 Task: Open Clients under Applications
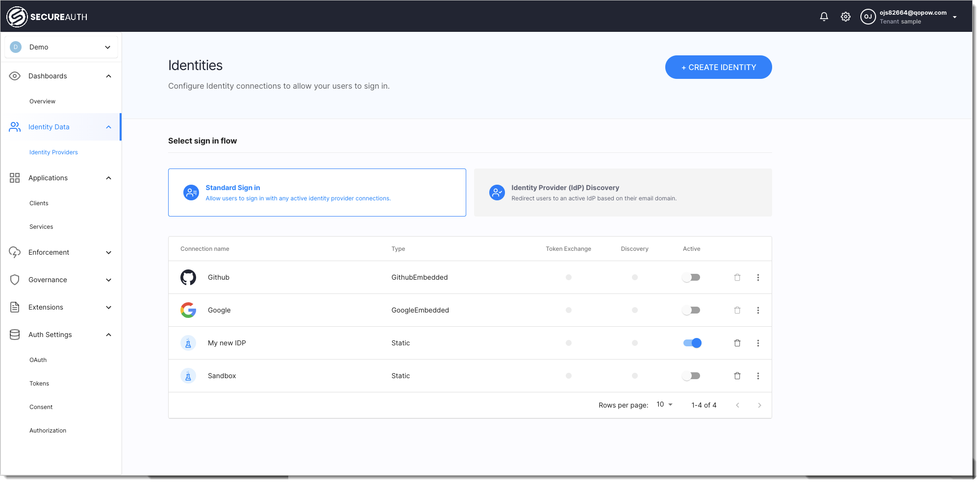click(x=39, y=203)
